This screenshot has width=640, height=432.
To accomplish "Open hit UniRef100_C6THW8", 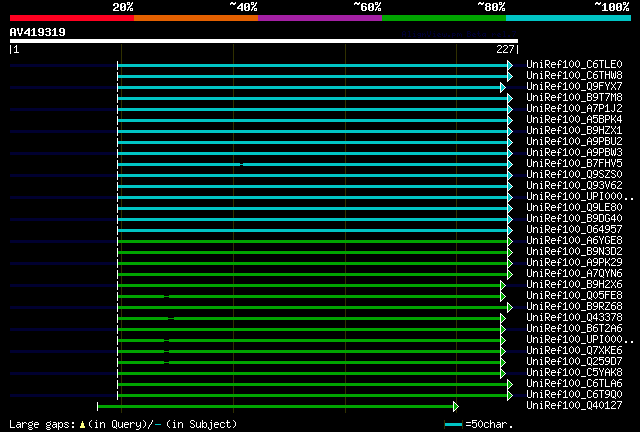I will [x=574, y=76].
